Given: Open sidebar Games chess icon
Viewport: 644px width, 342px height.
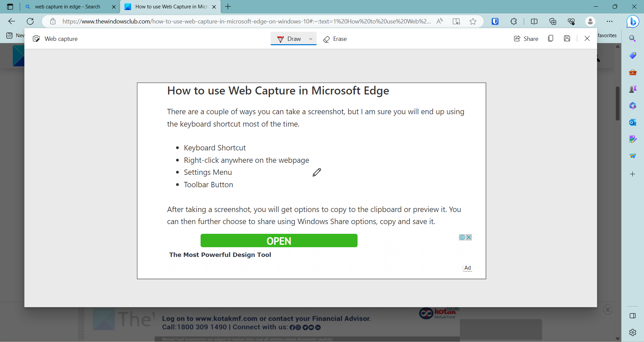Looking at the screenshot, I should point(633,89).
